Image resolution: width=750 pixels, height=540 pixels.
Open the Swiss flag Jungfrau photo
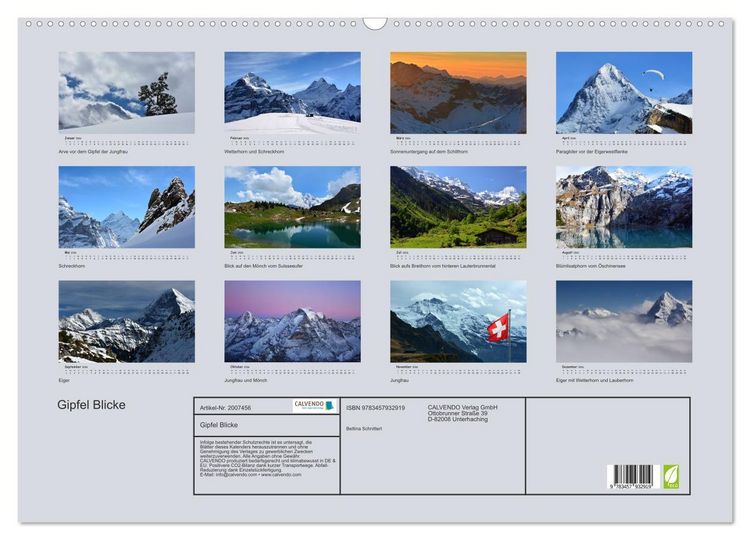(x=458, y=321)
